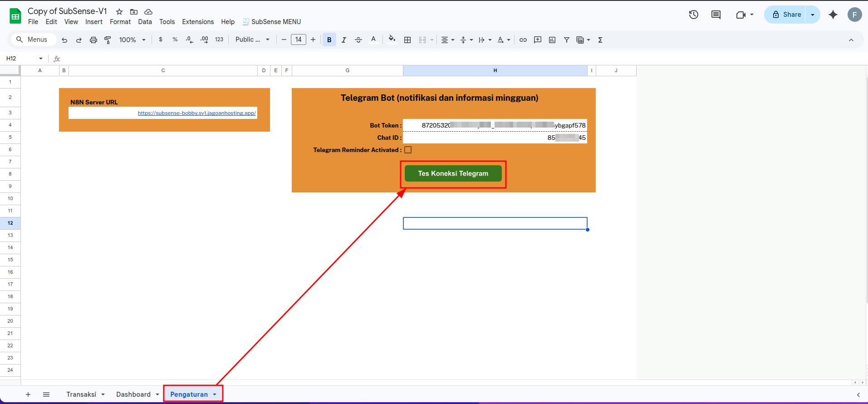868x404 pixels.
Task: Expand the zoom 100% dropdown
Action: pos(132,40)
